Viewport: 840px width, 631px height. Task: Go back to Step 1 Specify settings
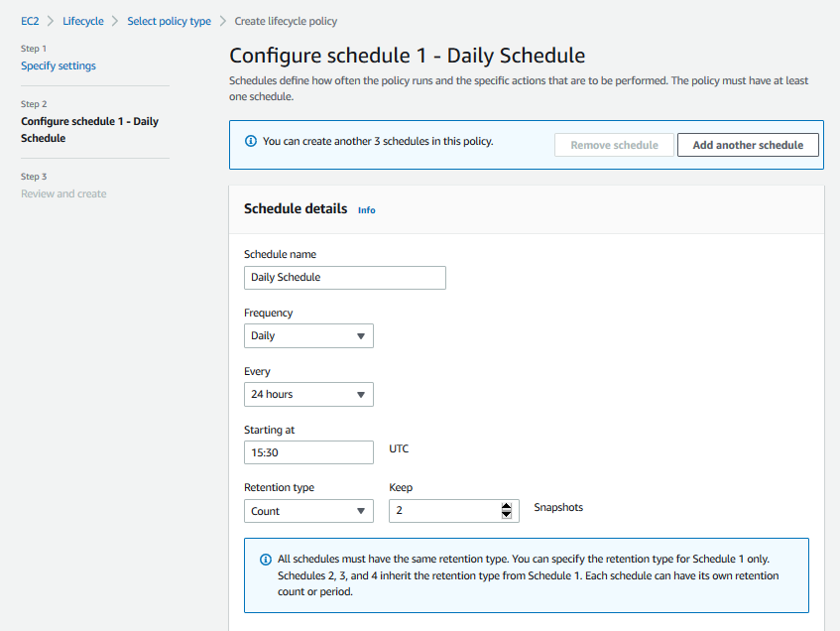pos(57,64)
